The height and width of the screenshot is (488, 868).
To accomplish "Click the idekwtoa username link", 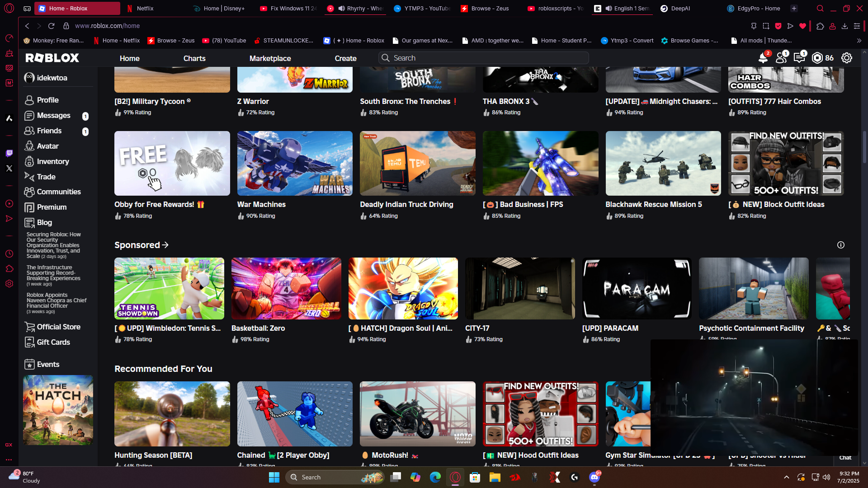I will 52,78.
